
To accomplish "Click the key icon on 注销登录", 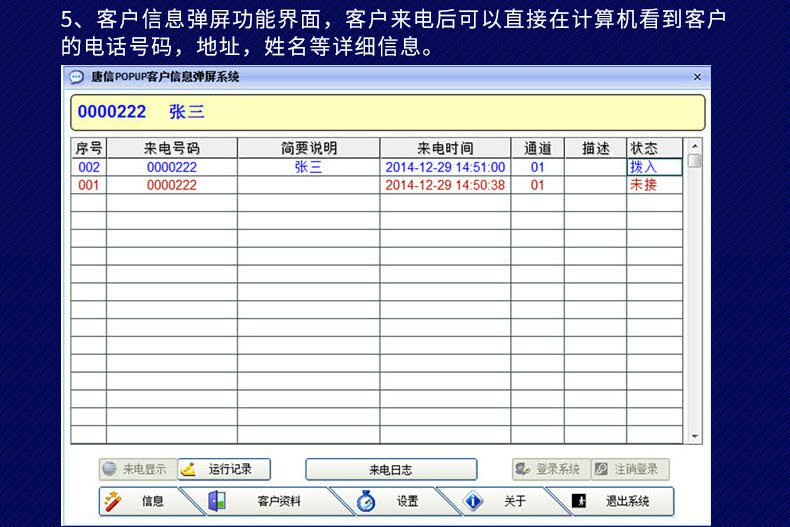I will (x=601, y=470).
